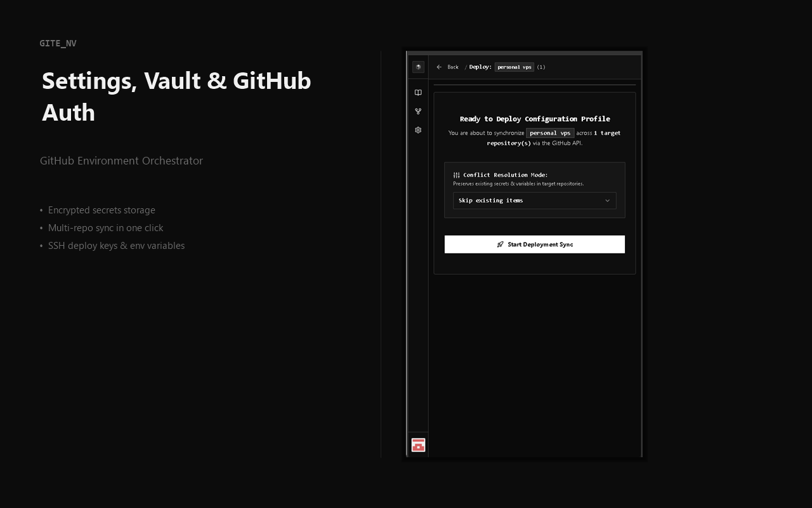This screenshot has height=508, width=812.
Task: Click the (1) count in the breadcrumb
Action: point(541,67)
